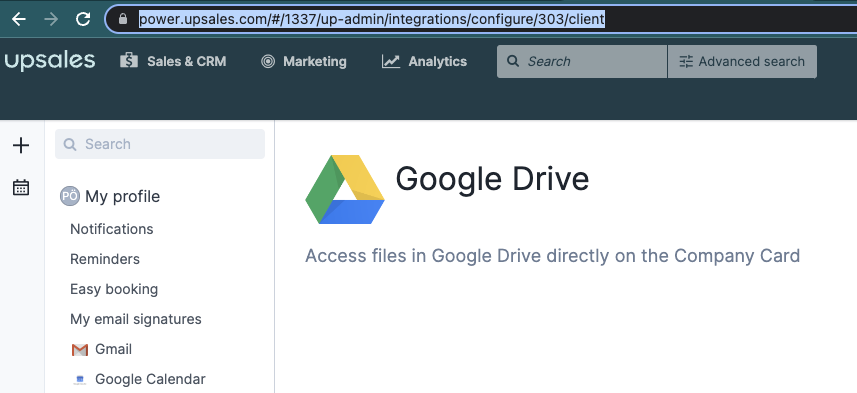The width and height of the screenshot is (857, 393).
Task: Open My email signatures
Action: 136,319
